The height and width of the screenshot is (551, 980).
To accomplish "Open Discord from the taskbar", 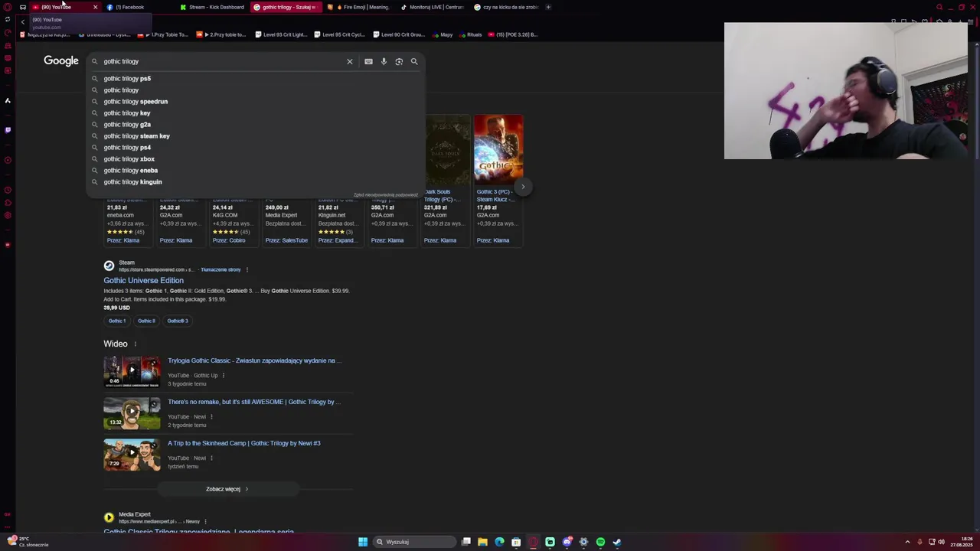I will (567, 542).
